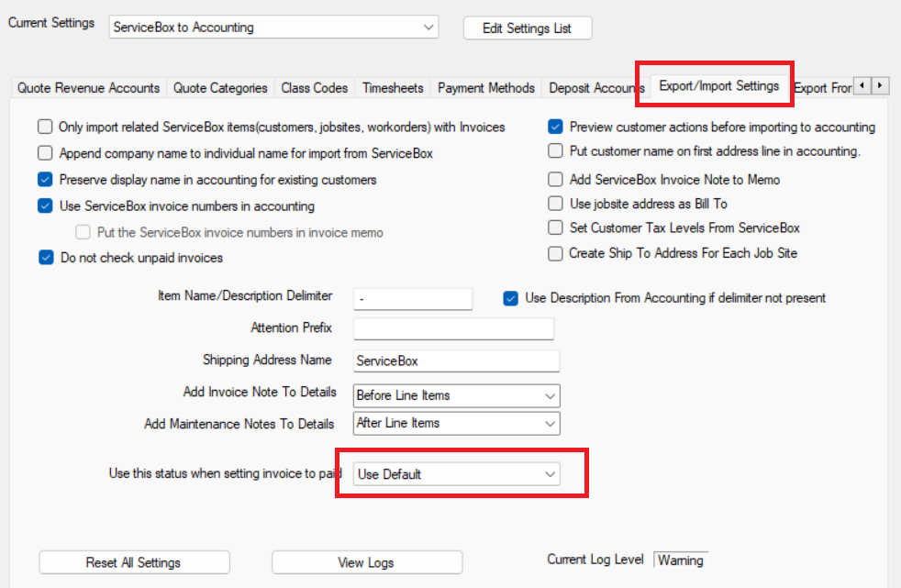Open the Current Settings dropdown
The width and height of the screenshot is (901, 588).
coord(273,27)
